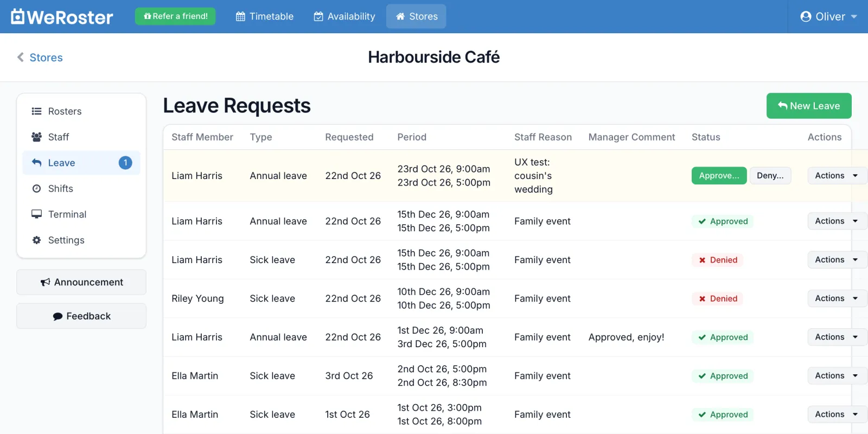The width and height of the screenshot is (868, 434).
Task: Click the Staff Reason column header
Action: [543, 137]
